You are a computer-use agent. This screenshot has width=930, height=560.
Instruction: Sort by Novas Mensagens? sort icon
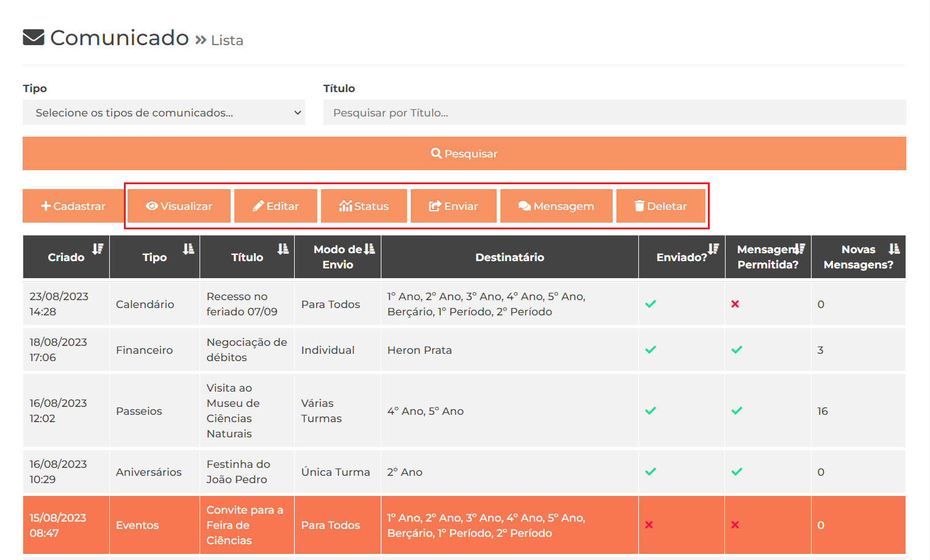click(x=894, y=249)
